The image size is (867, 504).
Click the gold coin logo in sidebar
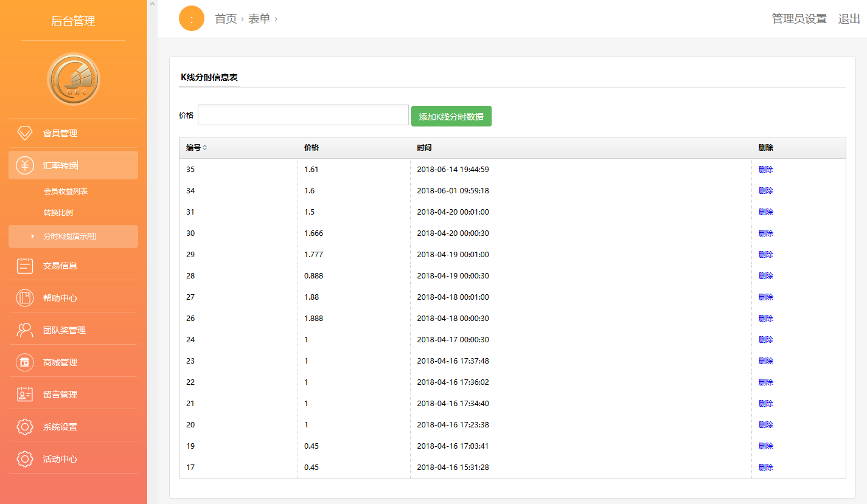73,79
